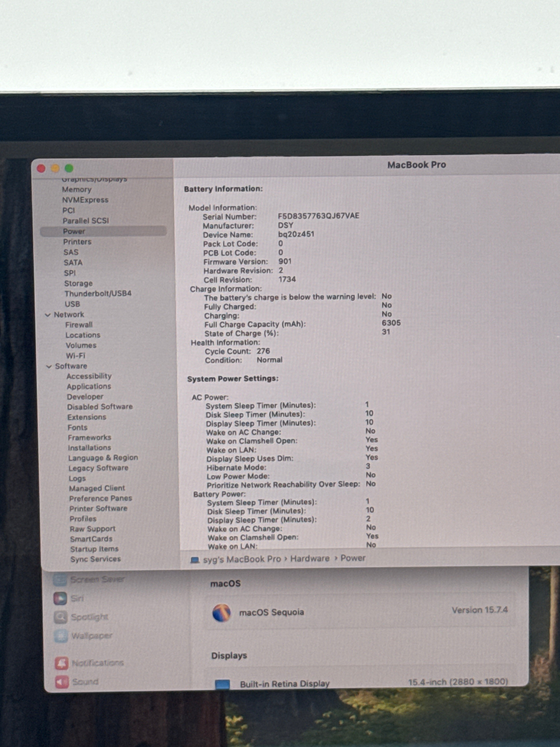
Task: Click the Sound speaker icon
Action: 62,682
